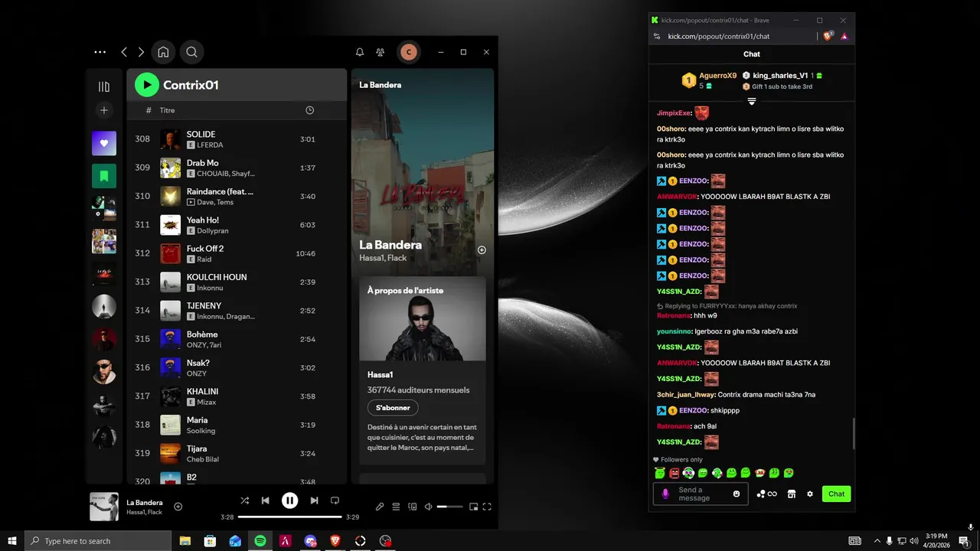Open the Hassa1 artist photo

pyautogui.click(x=423, y=318)
